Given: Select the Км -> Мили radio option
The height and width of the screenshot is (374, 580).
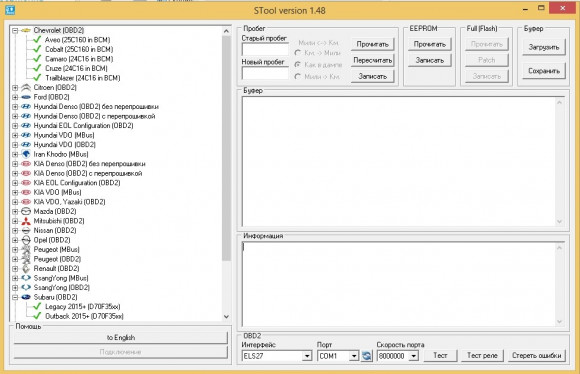Looking at the screenshot, I should click(x=297, y=53).
